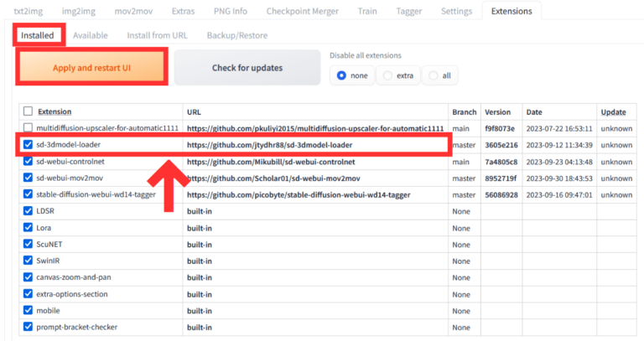
Task: Uncheck the canvas-zoom-and-pan extension
Action: click(29, 276)
